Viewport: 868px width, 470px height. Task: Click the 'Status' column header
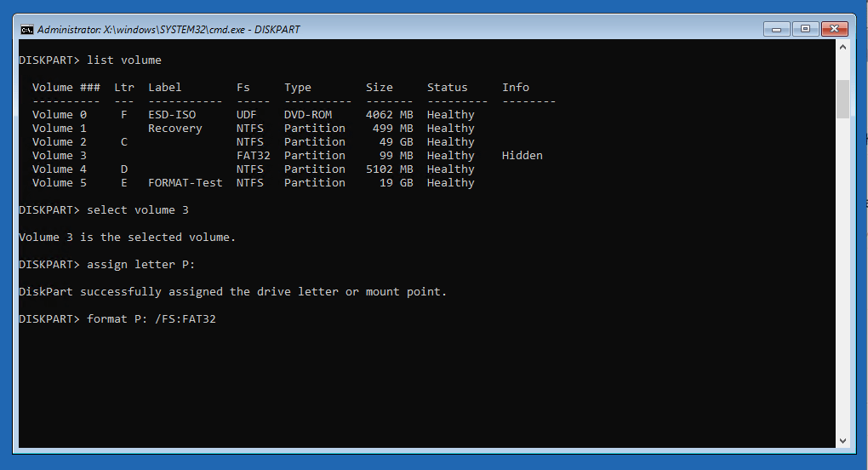pyautogui.click(x=447, y=88)
